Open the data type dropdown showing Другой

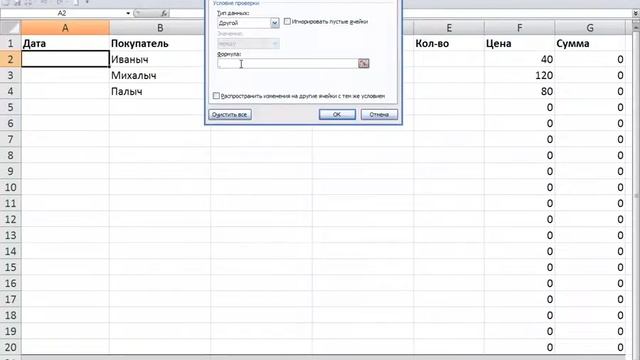tap(275, 23)
